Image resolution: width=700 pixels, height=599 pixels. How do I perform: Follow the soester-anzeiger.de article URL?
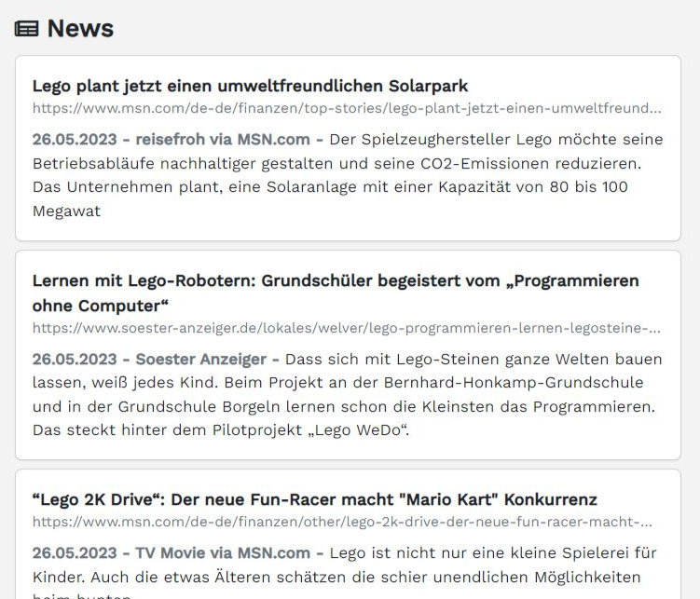[x=347, y=328]
